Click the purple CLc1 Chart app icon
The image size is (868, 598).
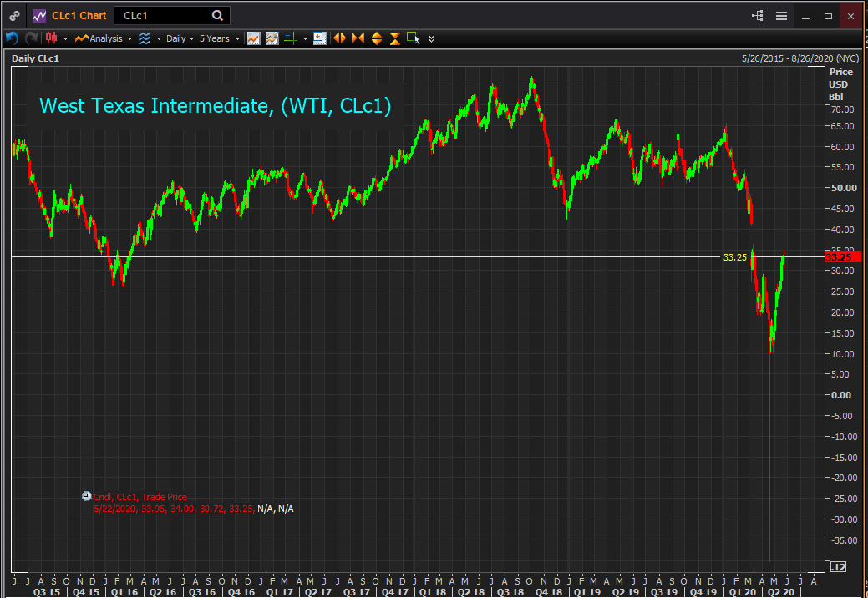click(x=38, y=16)
